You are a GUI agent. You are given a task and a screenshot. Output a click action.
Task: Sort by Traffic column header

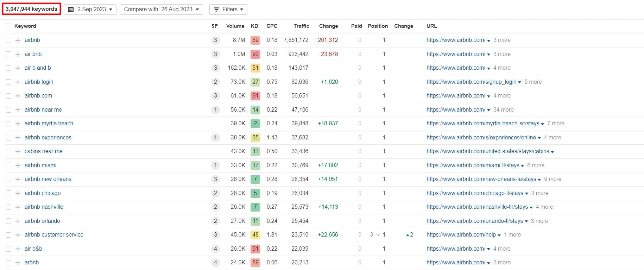click(x=302, y=26)
